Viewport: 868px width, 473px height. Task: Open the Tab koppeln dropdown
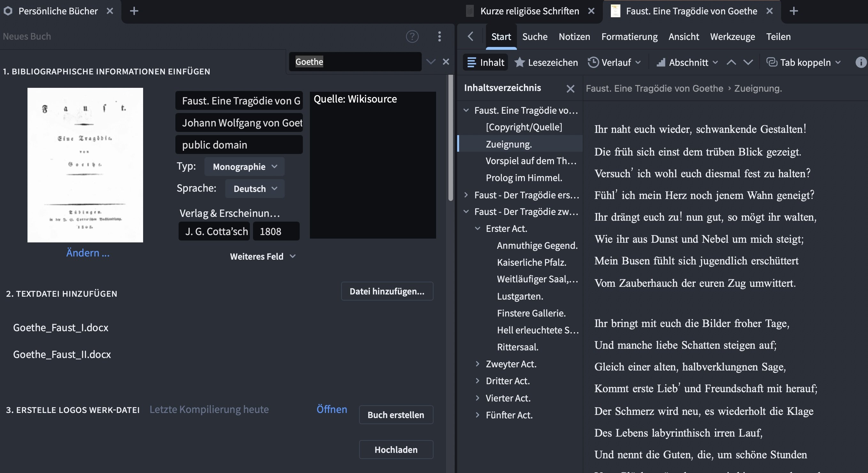click(x=804, y=62)
